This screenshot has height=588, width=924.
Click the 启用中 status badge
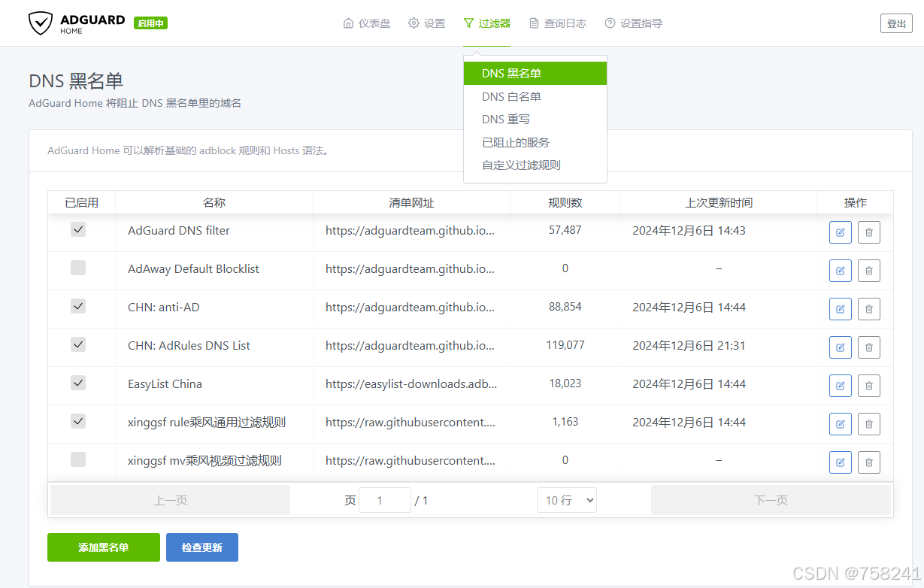click(x=150, y=23)
